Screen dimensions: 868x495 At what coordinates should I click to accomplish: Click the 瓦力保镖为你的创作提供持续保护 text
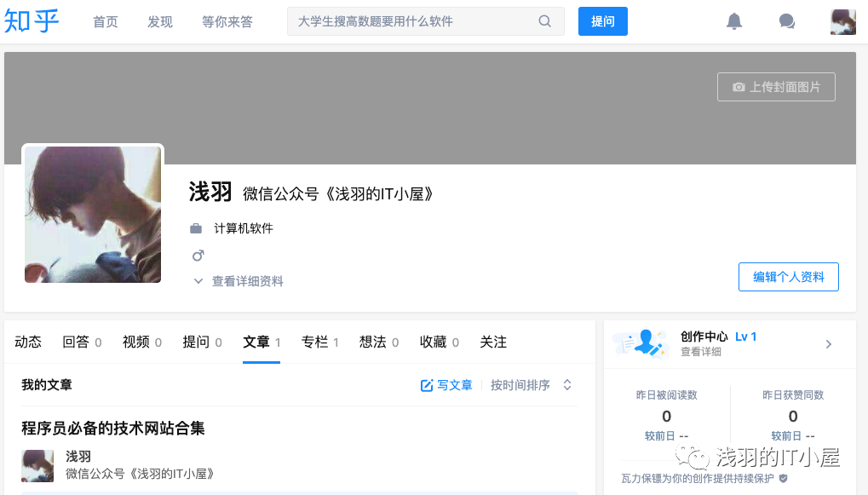tap(698, 479)
